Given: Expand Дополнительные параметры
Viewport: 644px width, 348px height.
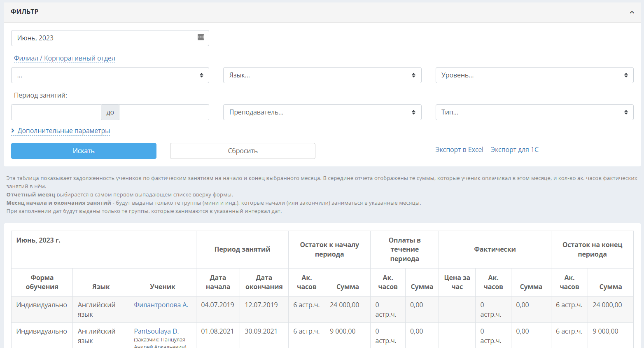Looking at the screenshot, I should (x=61, y=131).
